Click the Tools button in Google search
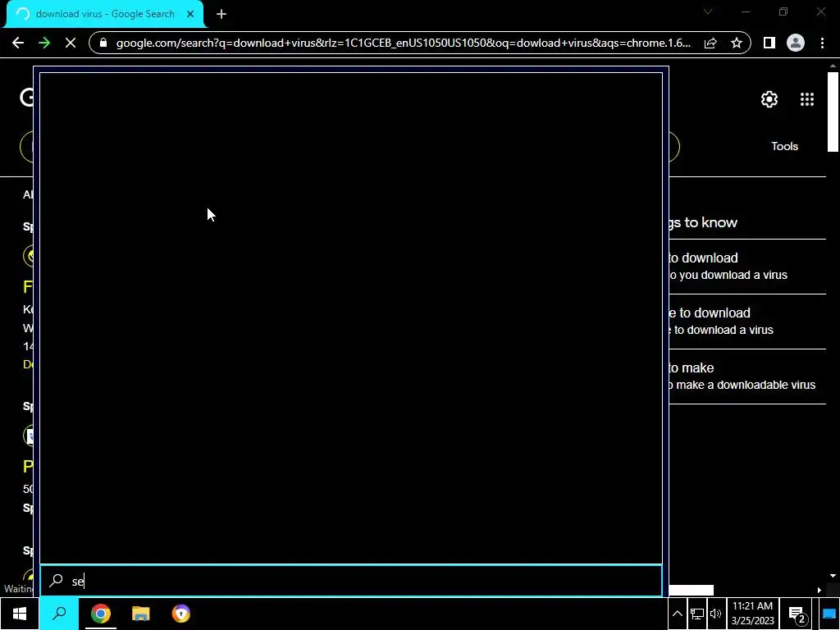Viewport: 840px width, 630px height. pyautogui.click(x=784, y=146)
